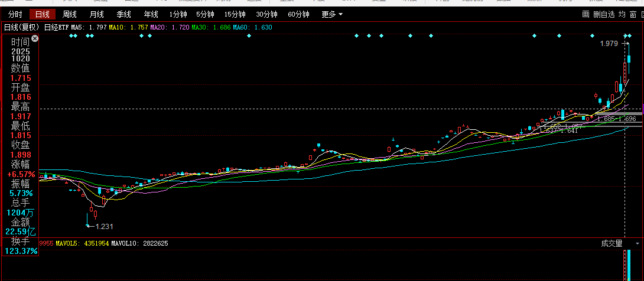Close the floating price info panel
This screenshot has height=281, width=644.
click(35, 39)
